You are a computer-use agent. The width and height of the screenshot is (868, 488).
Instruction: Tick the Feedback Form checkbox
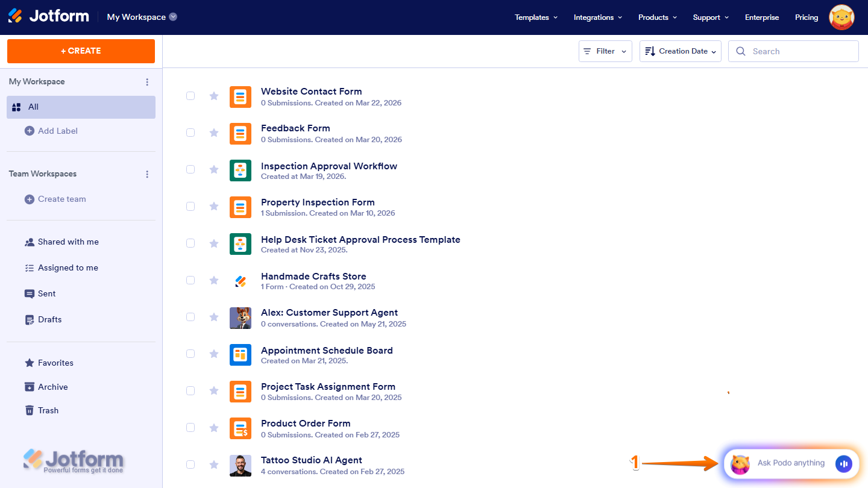[x=190, y=133]
